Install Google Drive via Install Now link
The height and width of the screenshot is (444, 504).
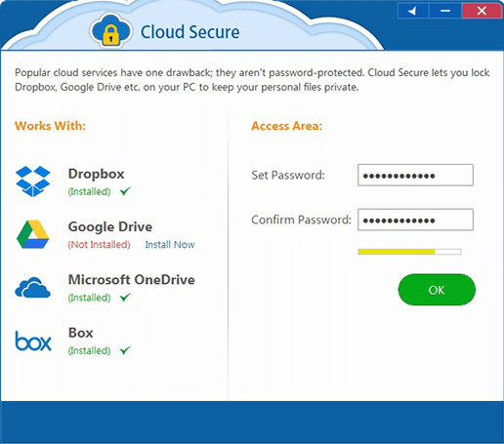pyautogui.click(x=170, y=245)
